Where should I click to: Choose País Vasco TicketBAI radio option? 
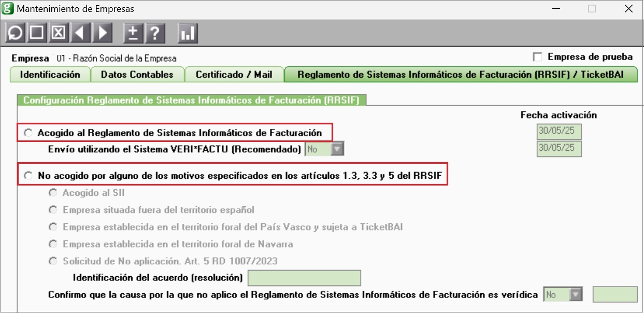[x=52, y=227]
